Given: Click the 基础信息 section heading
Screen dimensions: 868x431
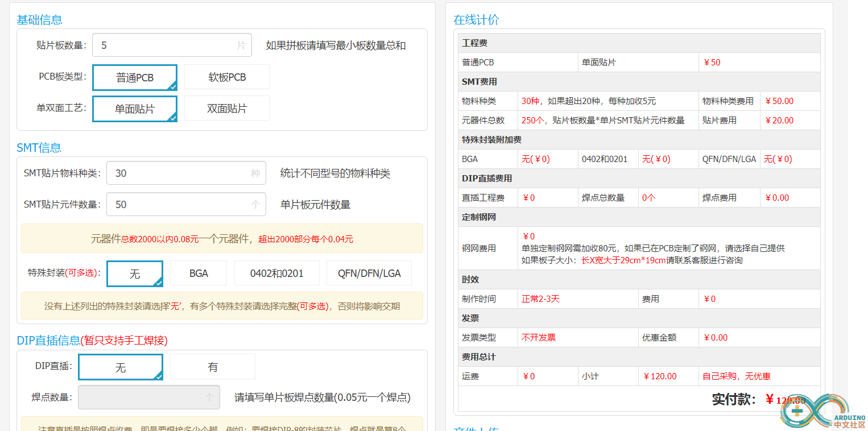Looking at the screenshot, I should pyautogui.click(x=40, y=20).
